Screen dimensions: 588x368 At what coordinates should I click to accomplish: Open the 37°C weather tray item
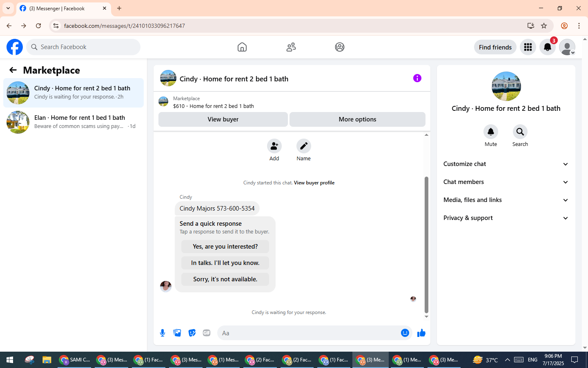point(486,360)
